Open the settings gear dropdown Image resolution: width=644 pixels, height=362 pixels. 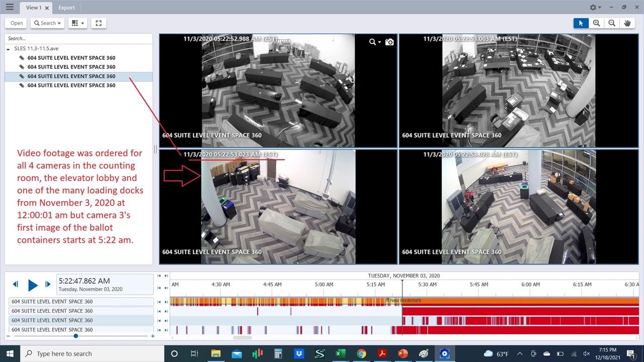pyautogui.click(x=595, y=8)
